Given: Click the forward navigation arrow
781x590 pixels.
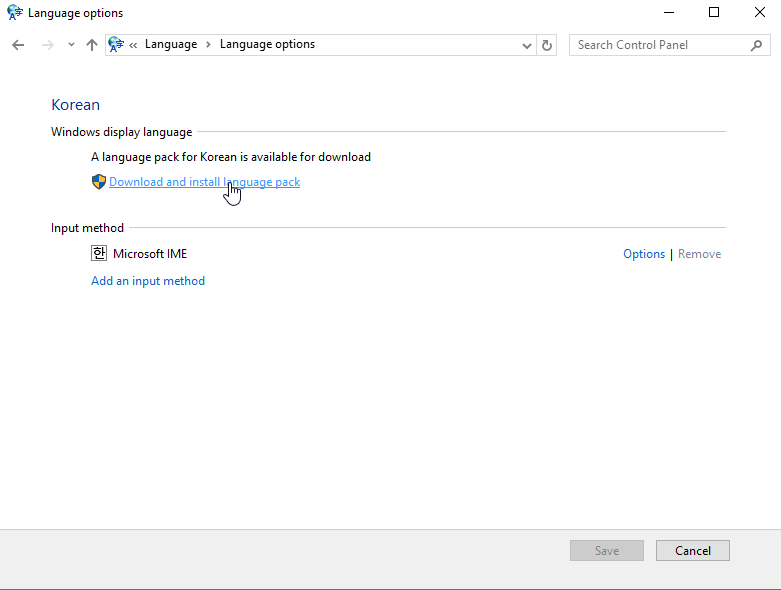Looking at the screenshot, I should point(47,45).
